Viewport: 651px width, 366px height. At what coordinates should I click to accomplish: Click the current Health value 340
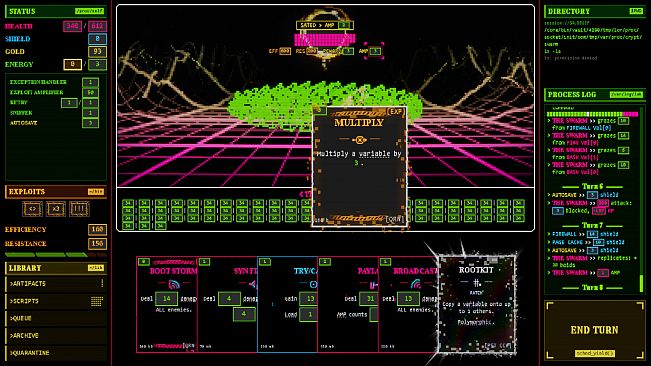72,26
